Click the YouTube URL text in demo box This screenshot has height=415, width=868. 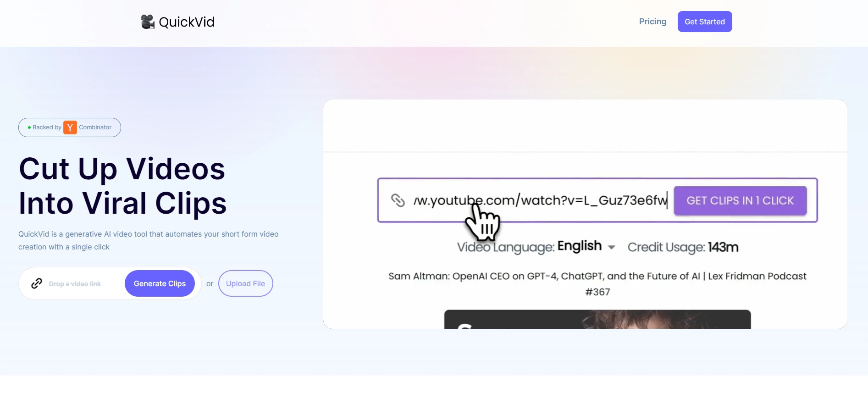540,200
